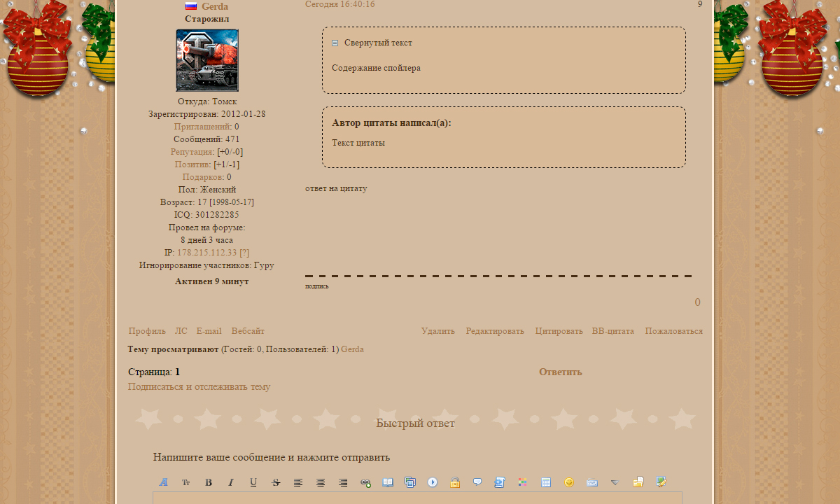Open the smiley emoticon picker
The width and height of the screenshot is (840, 504).
(x=569, y=482)
